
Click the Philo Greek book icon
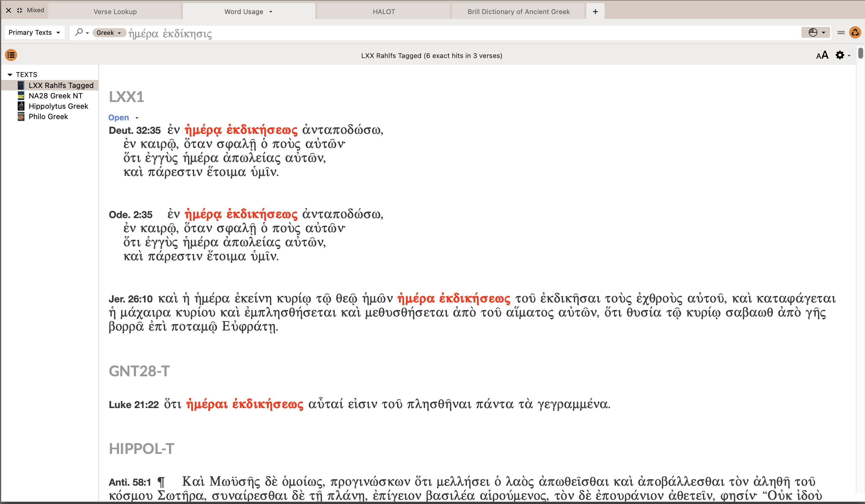click(21, 117)
